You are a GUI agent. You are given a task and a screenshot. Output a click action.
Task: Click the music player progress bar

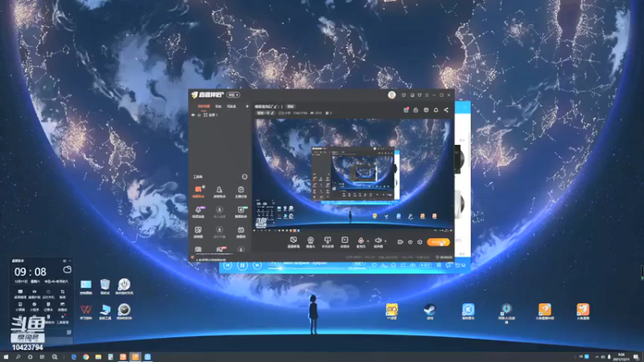[307, 269]
